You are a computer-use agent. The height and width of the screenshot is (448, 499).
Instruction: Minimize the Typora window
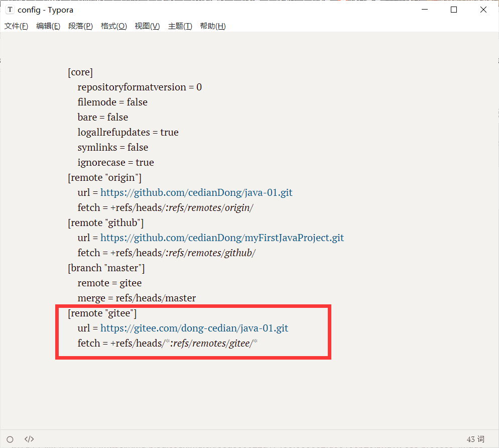click(x=425, y=10)
